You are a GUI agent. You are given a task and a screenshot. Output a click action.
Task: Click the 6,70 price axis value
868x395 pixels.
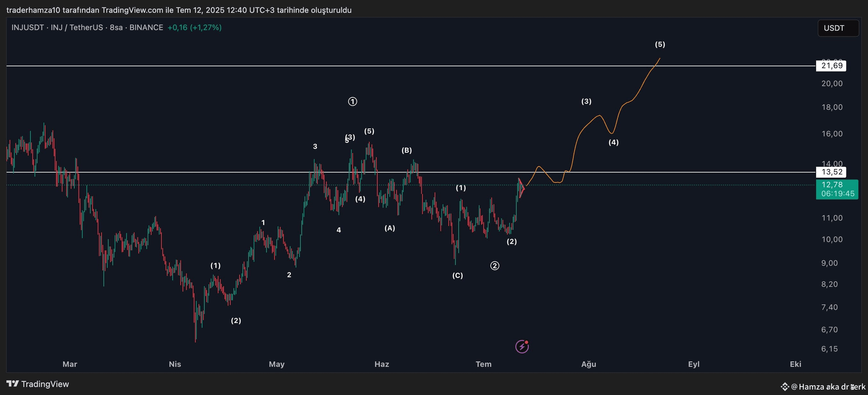click(830, 330)
